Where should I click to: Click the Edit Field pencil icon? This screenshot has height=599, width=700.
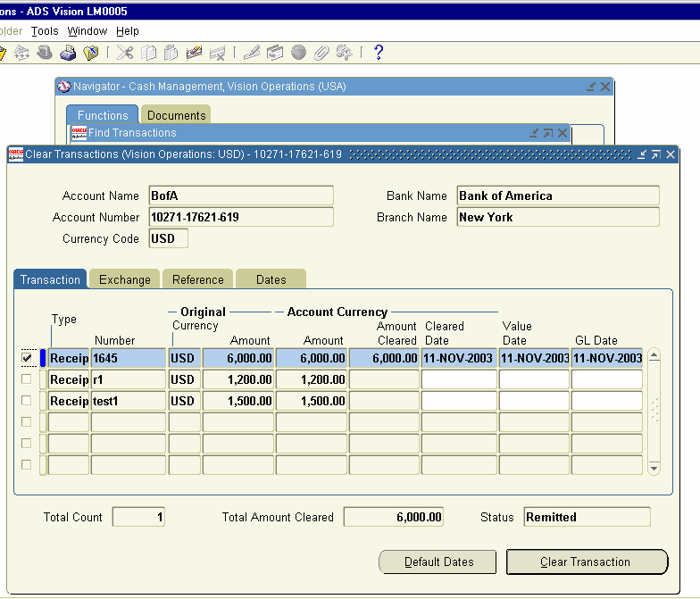coord(252,53)
